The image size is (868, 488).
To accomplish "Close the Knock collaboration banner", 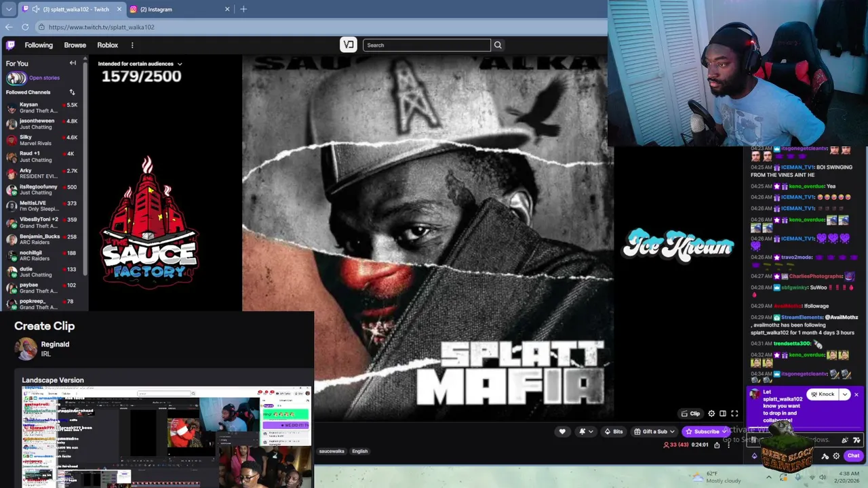I will (856, 394).
